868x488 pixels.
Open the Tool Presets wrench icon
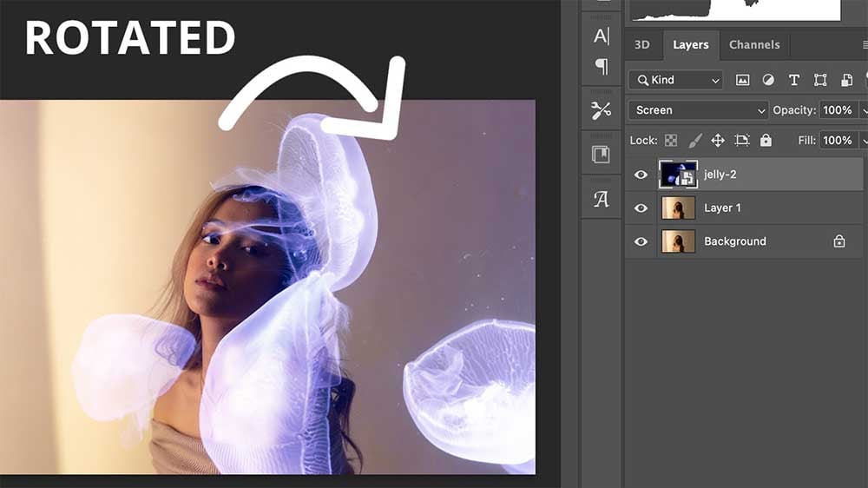pos(602,111)
